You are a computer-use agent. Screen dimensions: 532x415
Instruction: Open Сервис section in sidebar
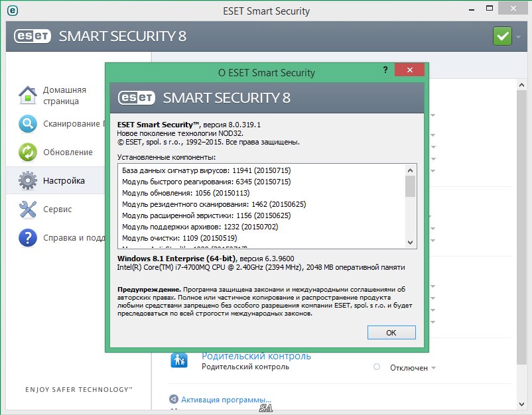[57, 209]
